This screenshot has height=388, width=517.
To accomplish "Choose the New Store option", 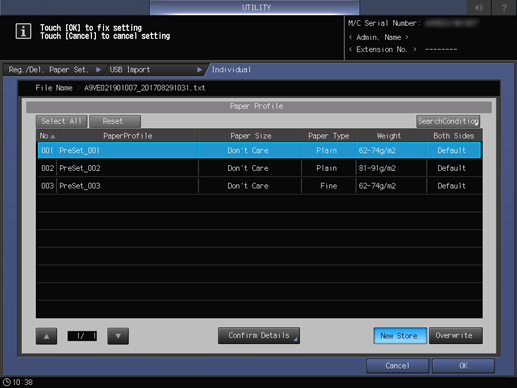I will [400, 336].
